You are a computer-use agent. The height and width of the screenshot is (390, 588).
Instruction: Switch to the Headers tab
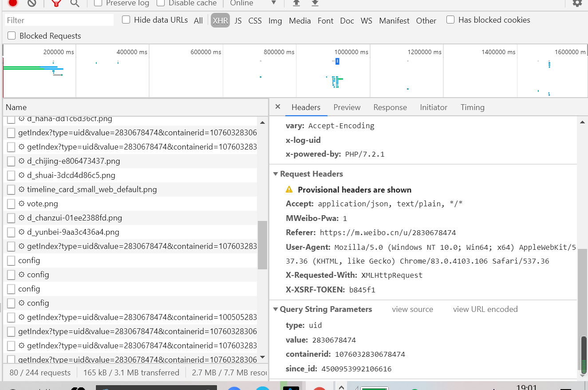click(306, 107)
